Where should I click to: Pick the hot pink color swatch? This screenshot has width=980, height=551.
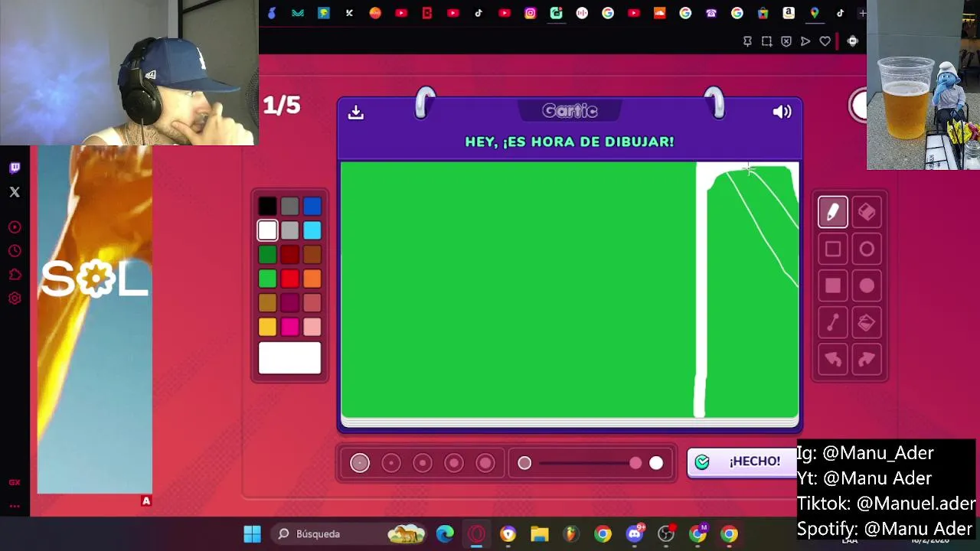click(289, 328)
